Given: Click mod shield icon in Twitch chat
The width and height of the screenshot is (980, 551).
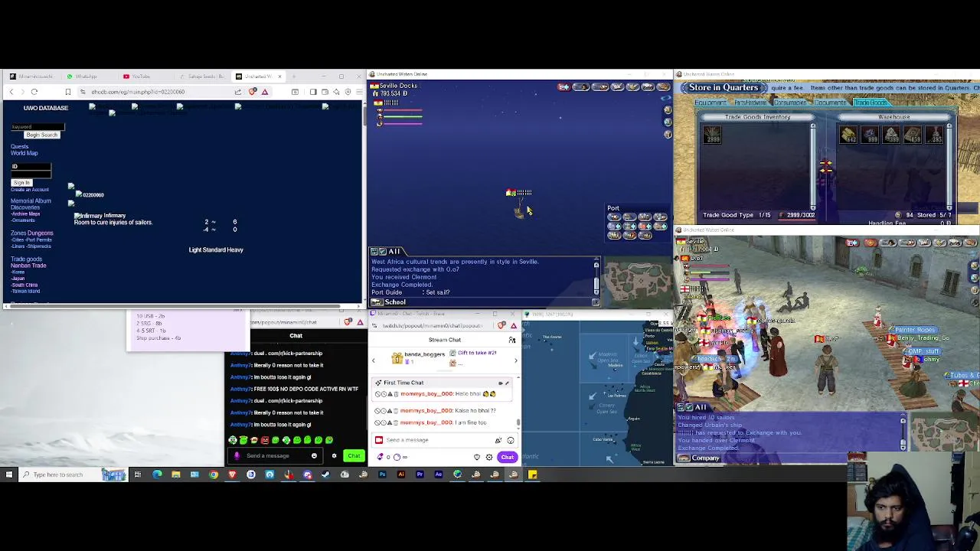Looking at the screenshot, I should [477, 457].
